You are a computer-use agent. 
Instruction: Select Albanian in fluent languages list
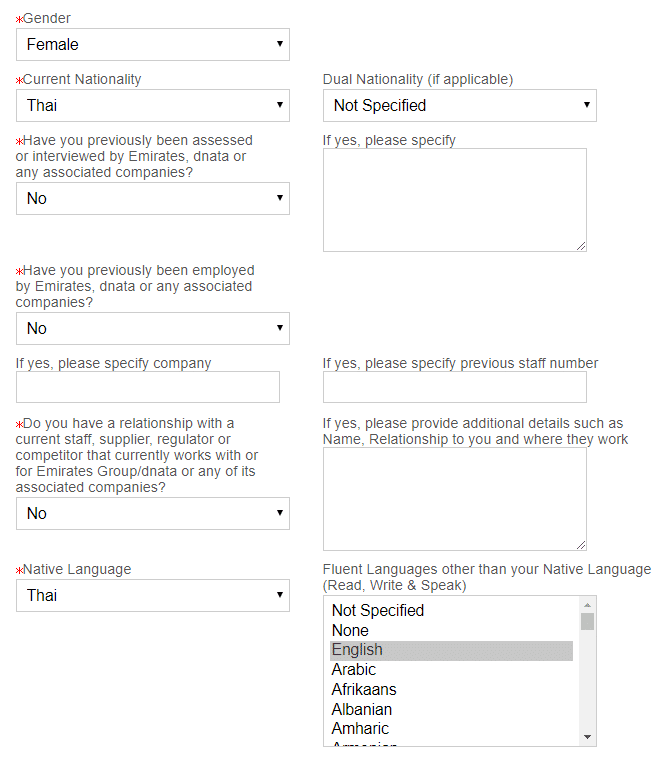click(451, 709)
